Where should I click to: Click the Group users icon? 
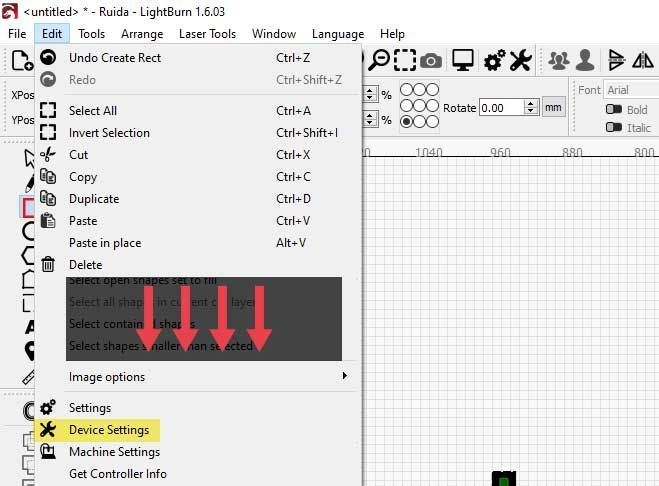559,61
